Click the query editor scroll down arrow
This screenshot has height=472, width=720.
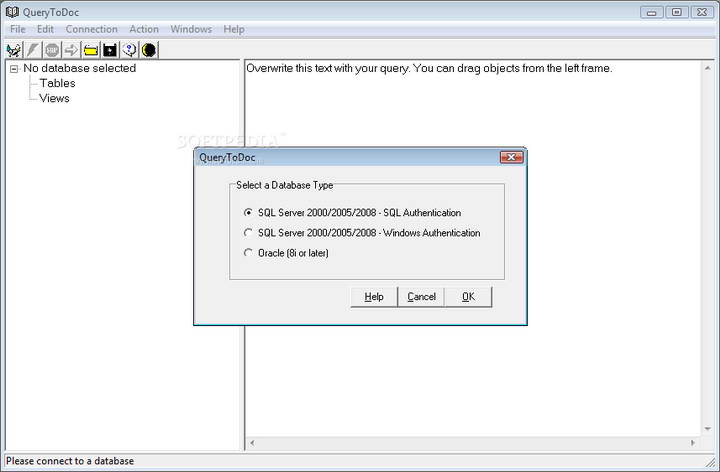click(708, 429)
